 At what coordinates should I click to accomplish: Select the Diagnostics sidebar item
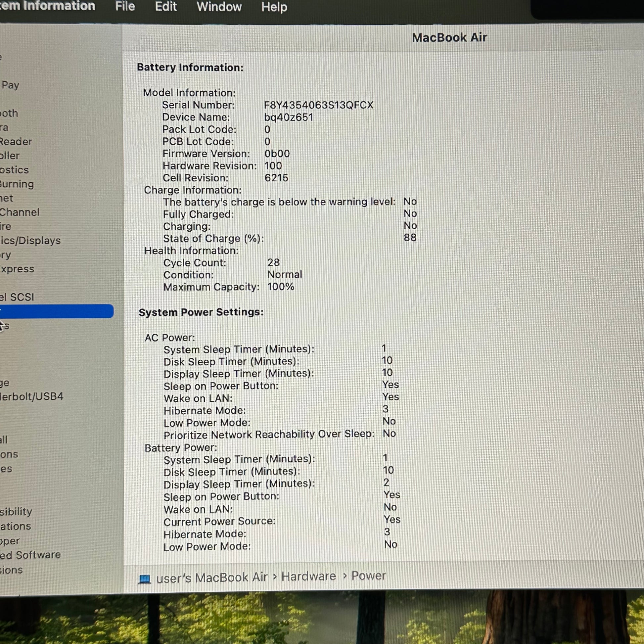tap(14, 170)
